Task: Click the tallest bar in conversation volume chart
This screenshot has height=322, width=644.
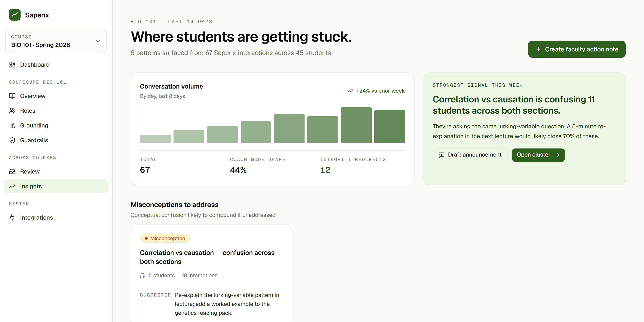Action: point(356,125)
